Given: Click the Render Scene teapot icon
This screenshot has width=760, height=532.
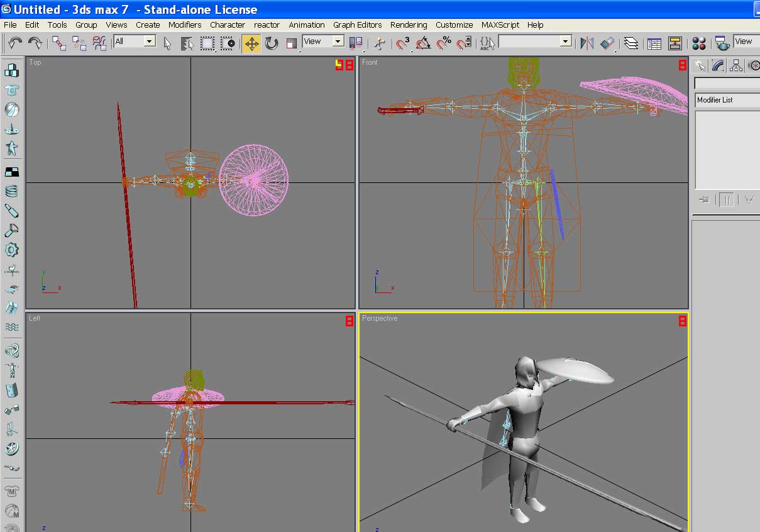Looking at the screenshot, I should click(722, 43).
